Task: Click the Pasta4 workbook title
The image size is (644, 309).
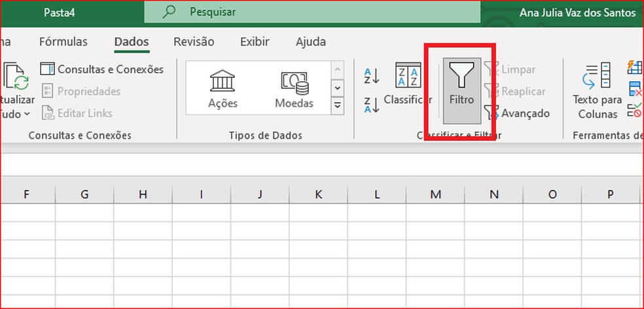Action: tap(59, 12)
